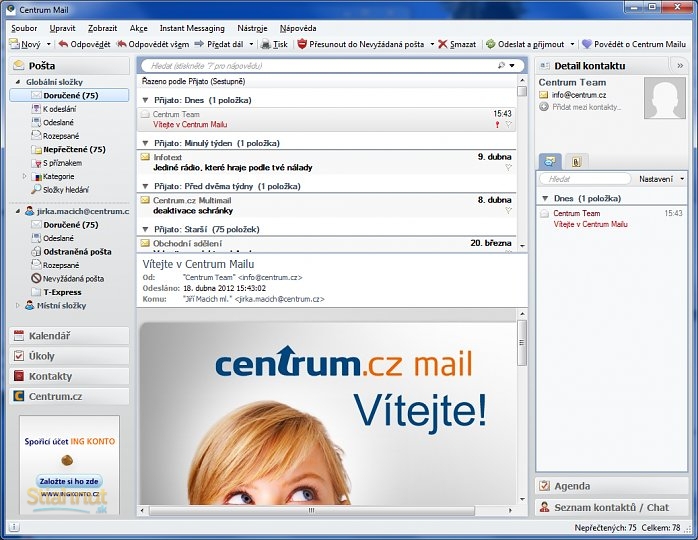Click the Odpovědět reply icon

coord(63,44)
